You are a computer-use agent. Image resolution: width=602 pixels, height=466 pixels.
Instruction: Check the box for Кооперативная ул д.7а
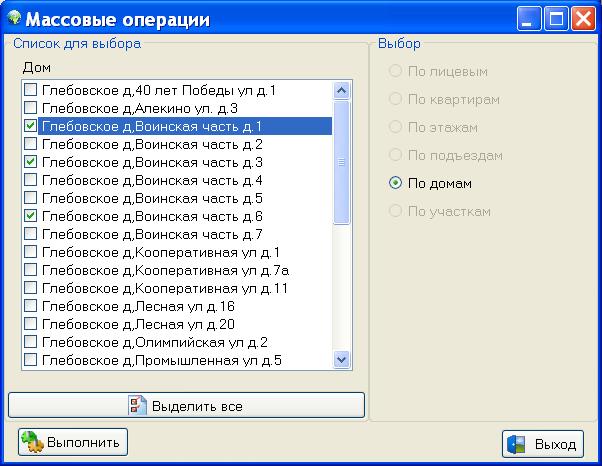[30, 270]
